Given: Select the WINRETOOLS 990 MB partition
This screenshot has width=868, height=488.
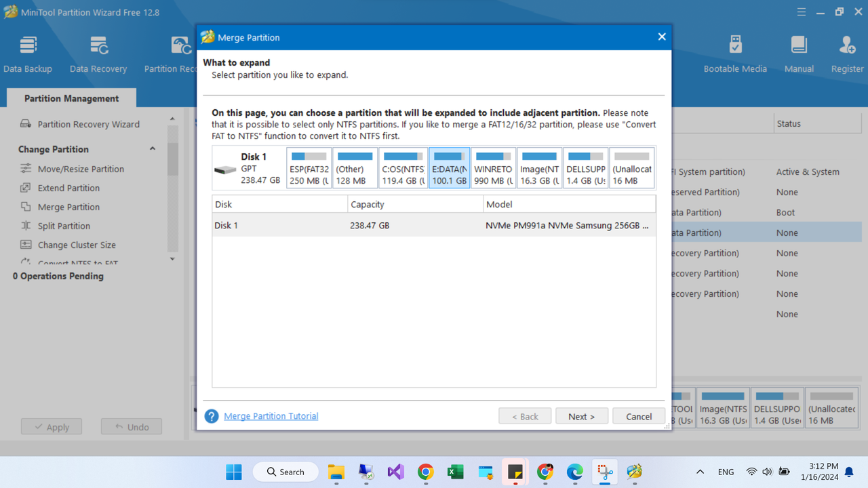Looking at the screenshot, I should 494,168.
